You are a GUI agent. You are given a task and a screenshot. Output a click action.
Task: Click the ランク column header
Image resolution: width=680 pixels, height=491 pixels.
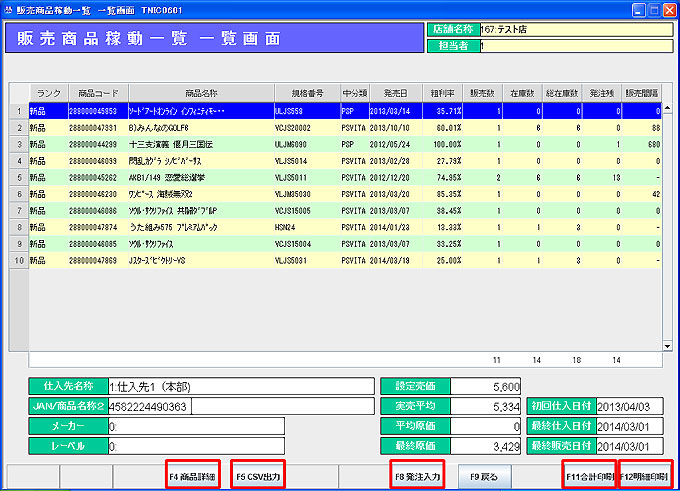click(48, 92)
